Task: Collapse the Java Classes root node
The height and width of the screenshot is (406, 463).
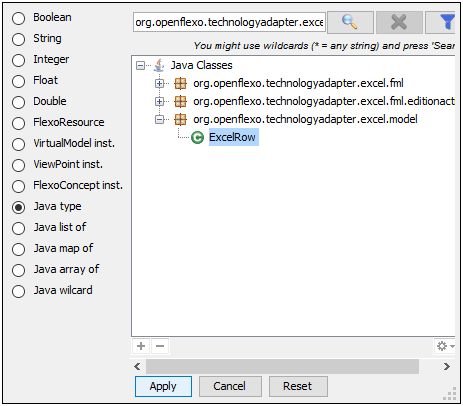Action: click(x=141, y=65)
